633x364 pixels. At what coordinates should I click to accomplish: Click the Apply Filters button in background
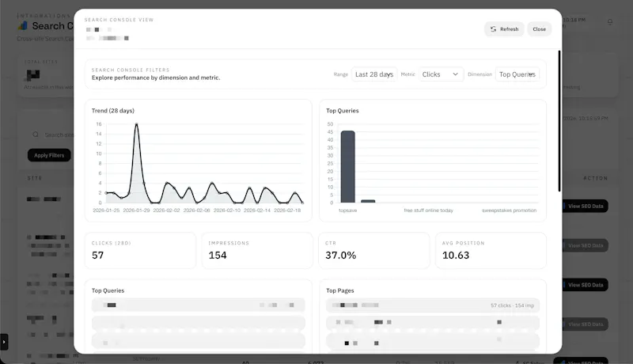coord(49,155)
